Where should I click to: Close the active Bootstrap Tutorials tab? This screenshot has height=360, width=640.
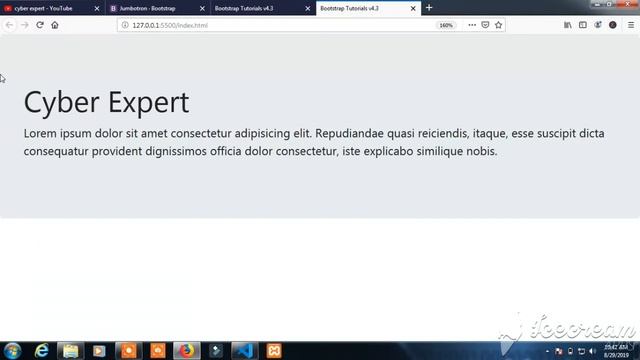(x=413, y=8)
